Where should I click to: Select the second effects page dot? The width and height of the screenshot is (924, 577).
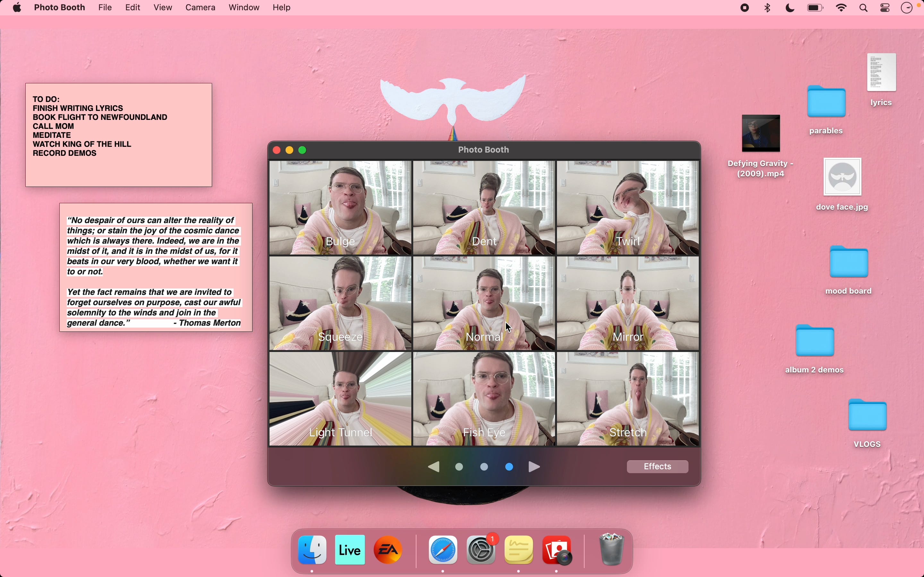[x=484, y=467]
